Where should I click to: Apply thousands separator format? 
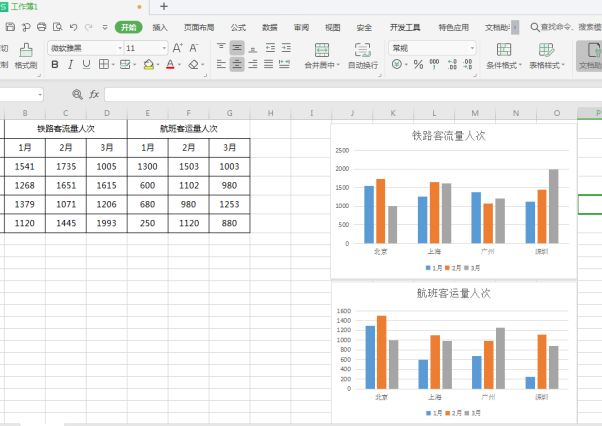click(x=434, y=64)
